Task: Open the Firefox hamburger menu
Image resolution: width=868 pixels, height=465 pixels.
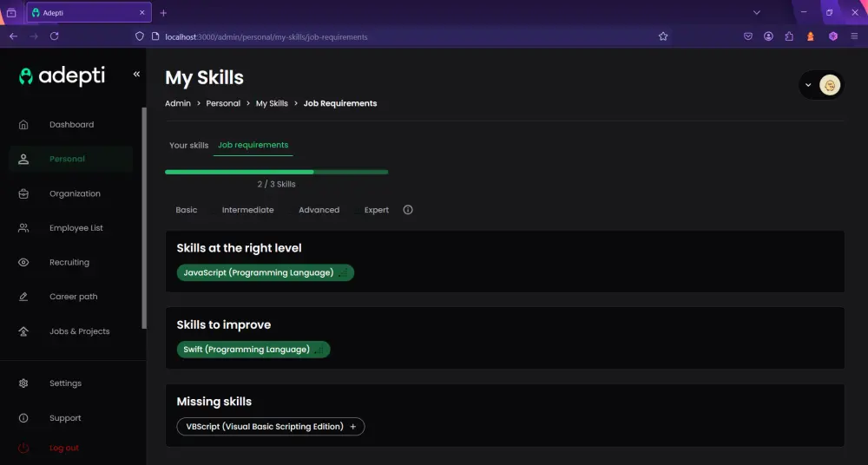Action: [855, 36]
